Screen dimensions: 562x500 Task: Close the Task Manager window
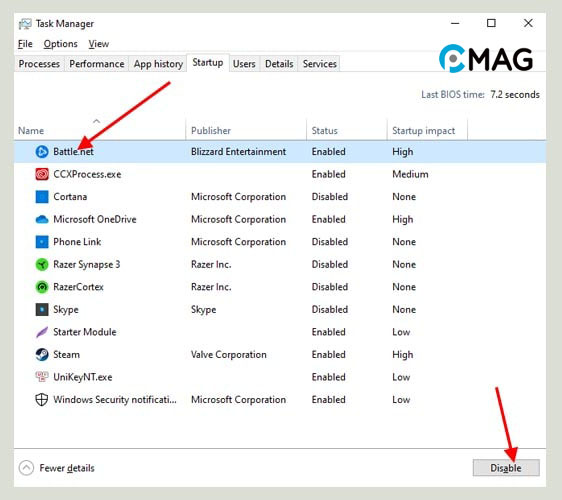click(x=528, y=23)
